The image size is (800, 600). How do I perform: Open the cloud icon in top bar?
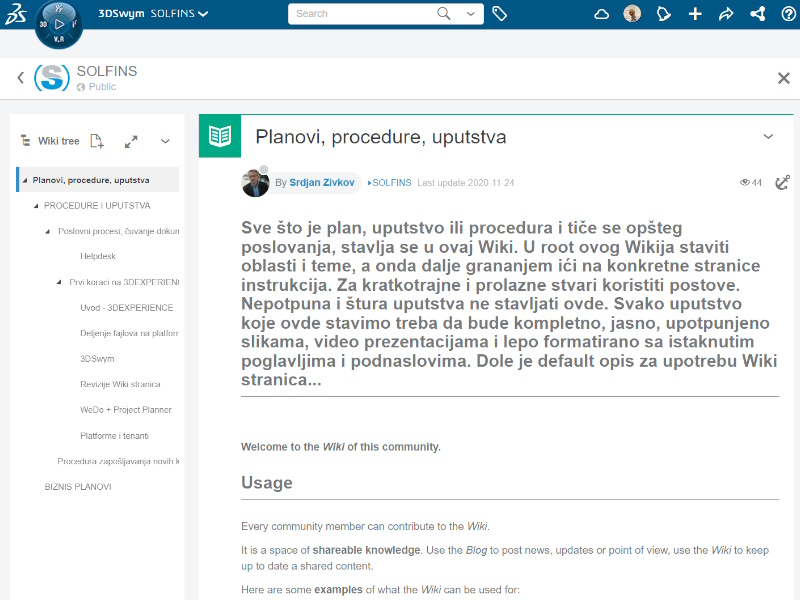pyautogui.click(x=601, y=14)
